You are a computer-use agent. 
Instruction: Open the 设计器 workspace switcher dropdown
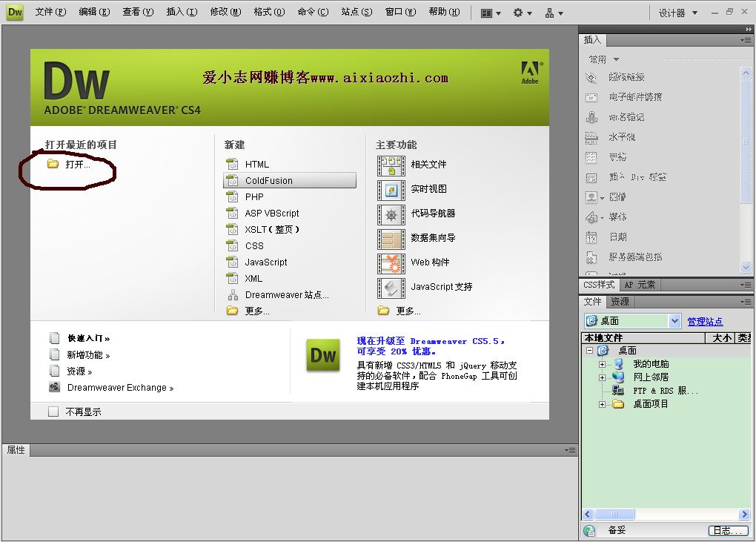[678, 13]
